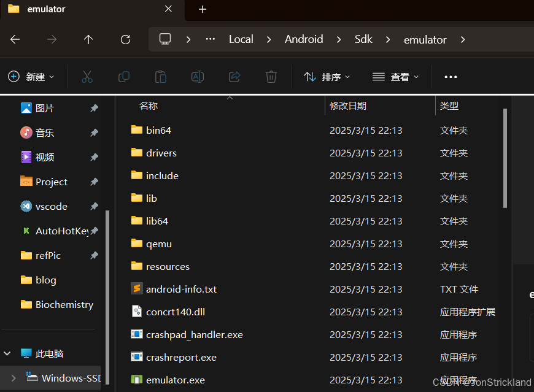Click the Delete icon on the toolbar
Screen dimensions: 534x392
pyautogui.click(x=271, y=77)
